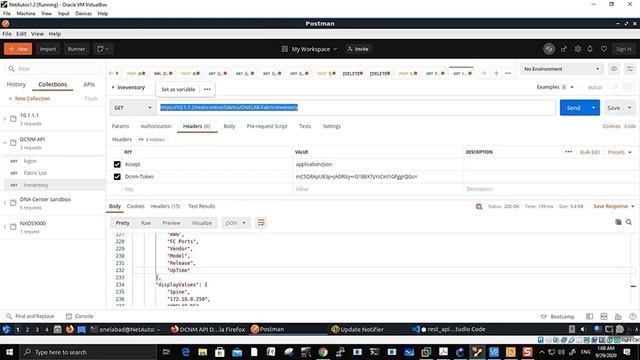Expand the NXOS9000 collection

[x=5, y=227]
